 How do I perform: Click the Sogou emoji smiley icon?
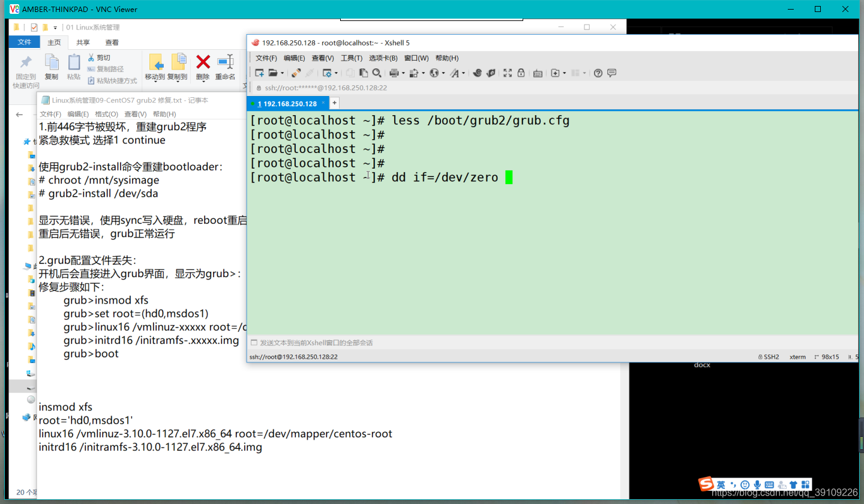[745, 484]
